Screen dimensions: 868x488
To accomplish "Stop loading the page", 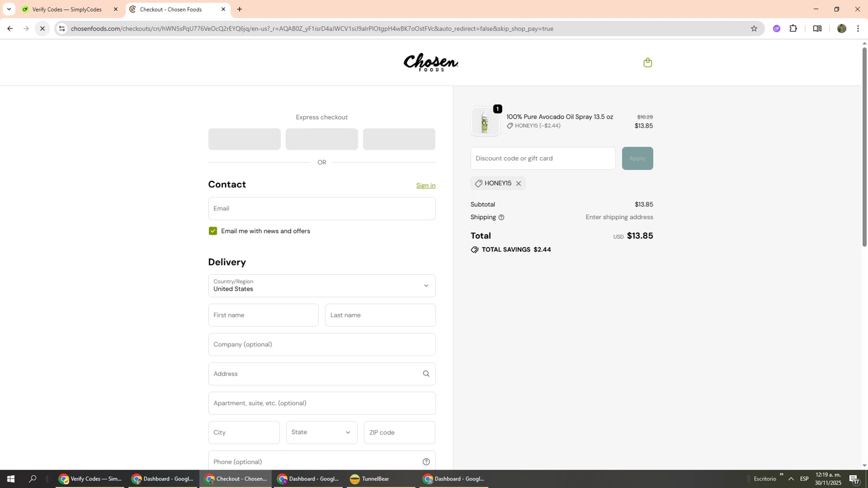I will [42, 28].
